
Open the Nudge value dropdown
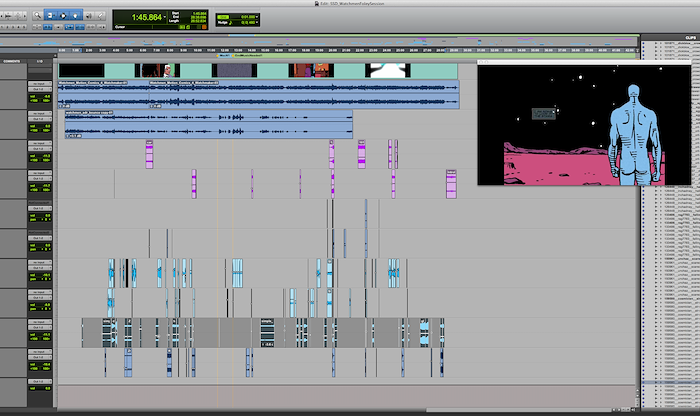(257, 22)
